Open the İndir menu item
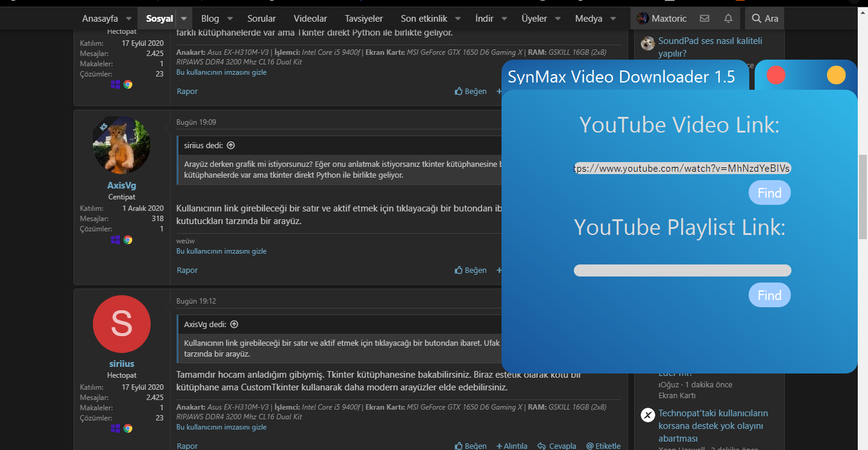This screenshot has height=450, width=868. pos(485,19)
